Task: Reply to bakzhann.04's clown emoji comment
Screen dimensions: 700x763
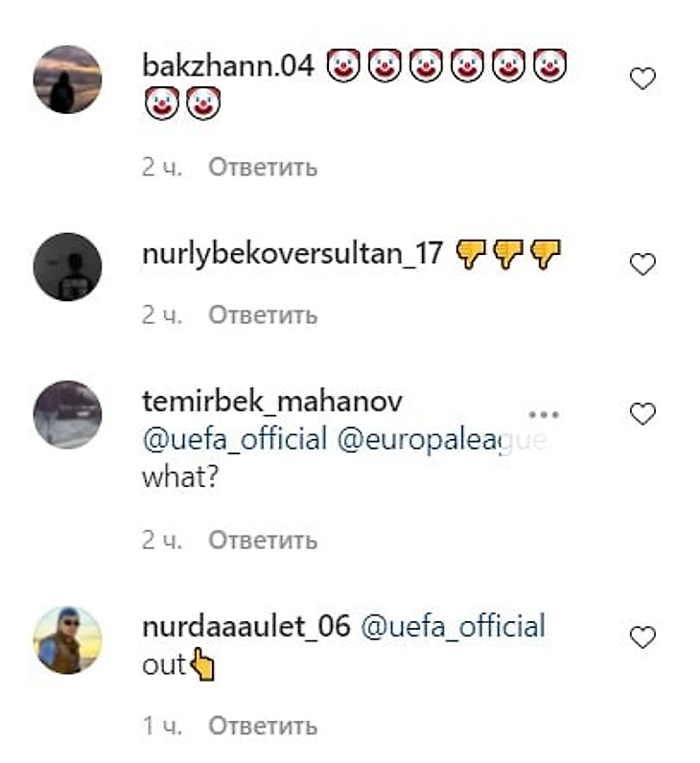Action: (x=263, y=168)
